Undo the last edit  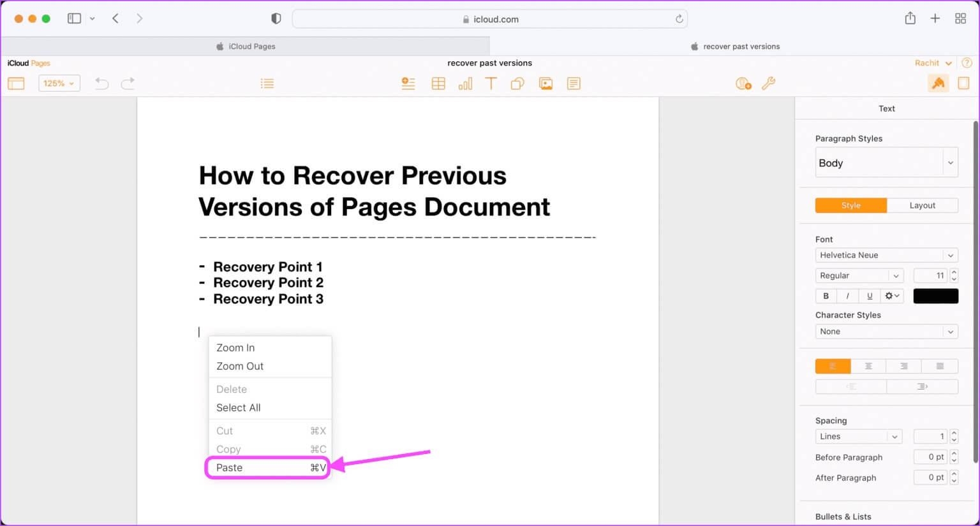(x=101, y=84)
